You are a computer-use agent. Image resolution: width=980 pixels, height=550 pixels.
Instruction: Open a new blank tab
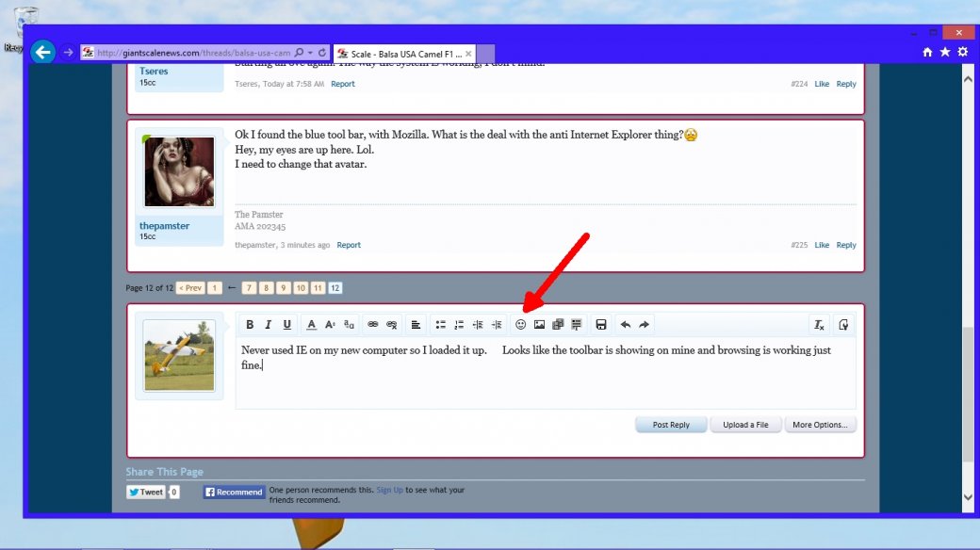(485, 54)
